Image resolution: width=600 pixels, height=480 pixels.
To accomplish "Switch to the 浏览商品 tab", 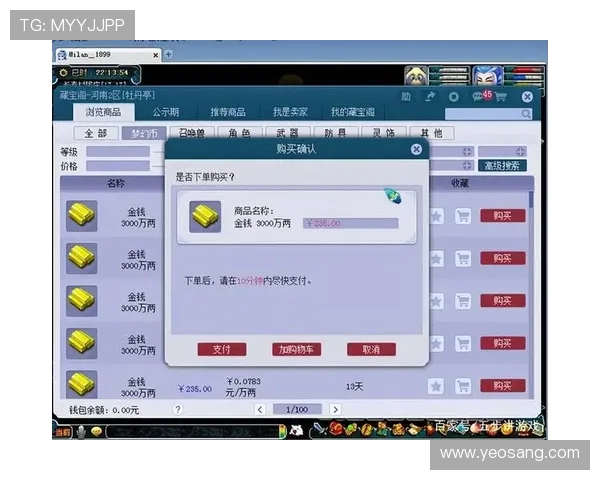I will (103, 112).
